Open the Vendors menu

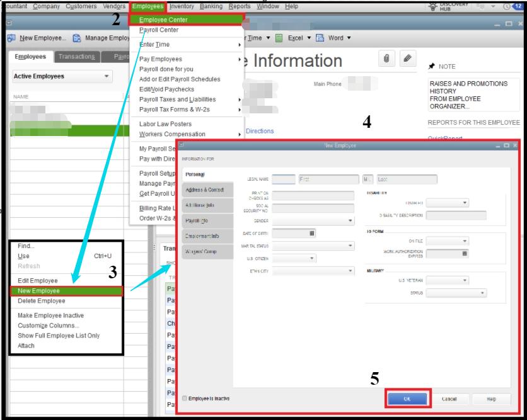pos(114,6)
